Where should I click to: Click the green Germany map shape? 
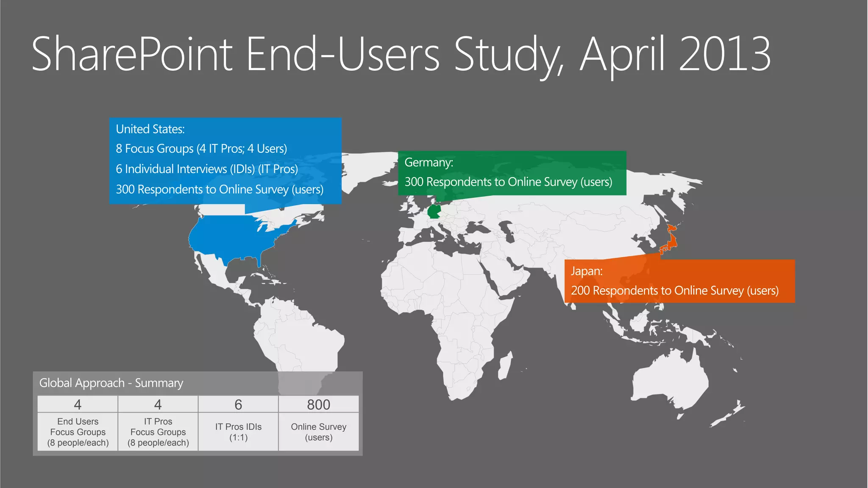(x=434, y=212)
